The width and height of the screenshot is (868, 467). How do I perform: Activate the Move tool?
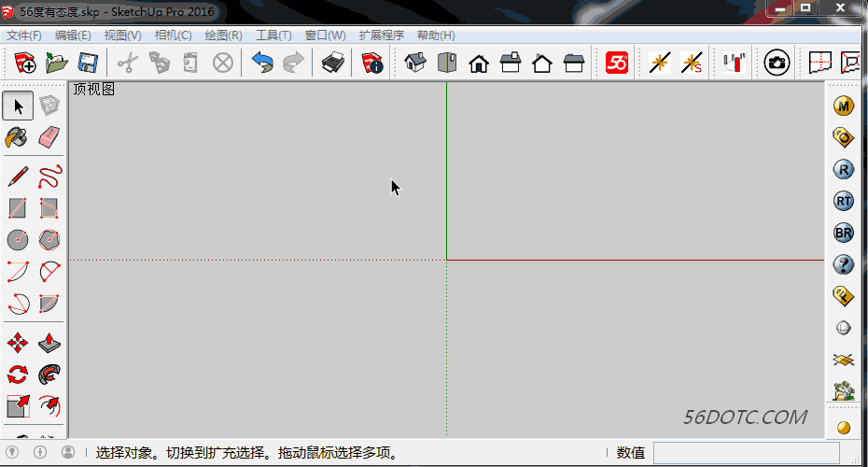pos(18,344)
